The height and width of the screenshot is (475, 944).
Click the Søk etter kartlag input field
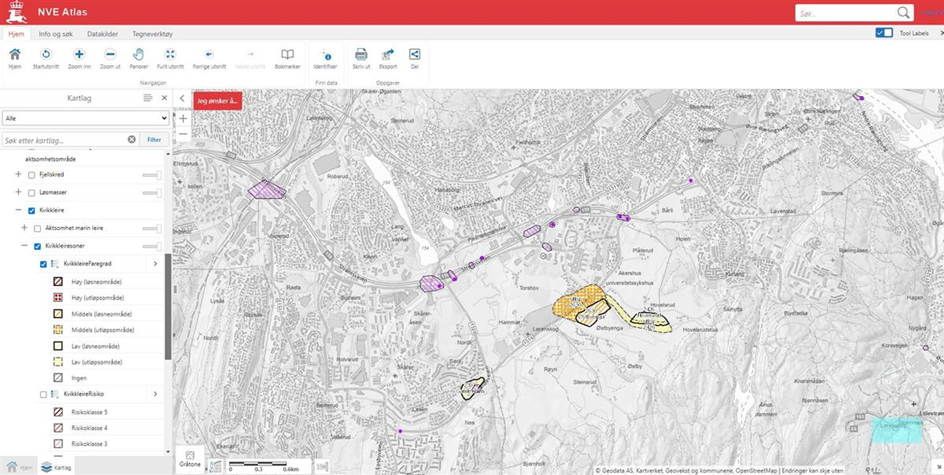65,140
